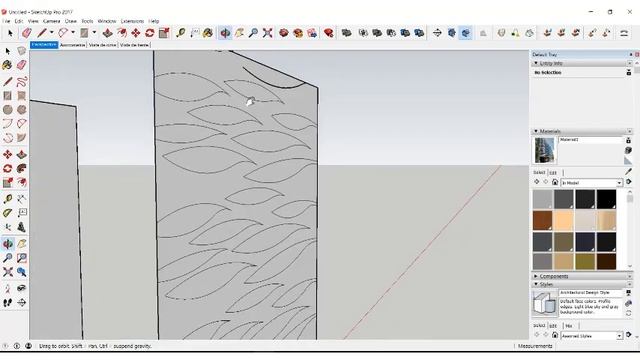Pick the Line pencil tool in top toolbar
This screenshot has width=640, height=360.
pos(42,33)
